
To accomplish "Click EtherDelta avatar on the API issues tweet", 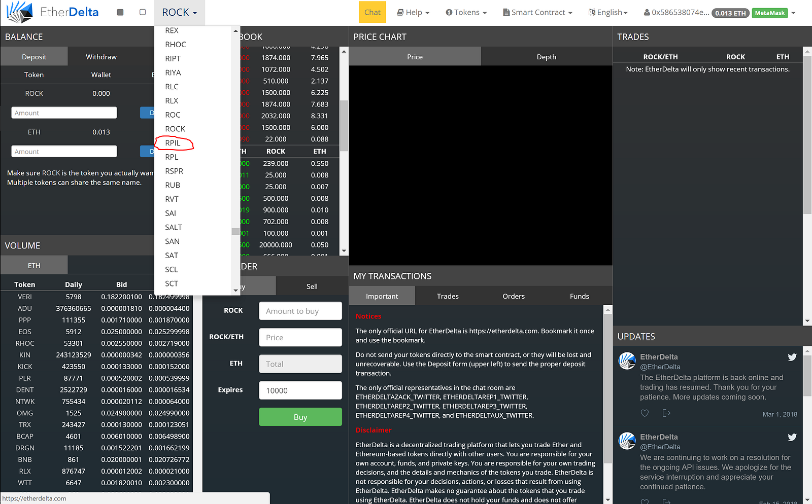I will (627, 441).
